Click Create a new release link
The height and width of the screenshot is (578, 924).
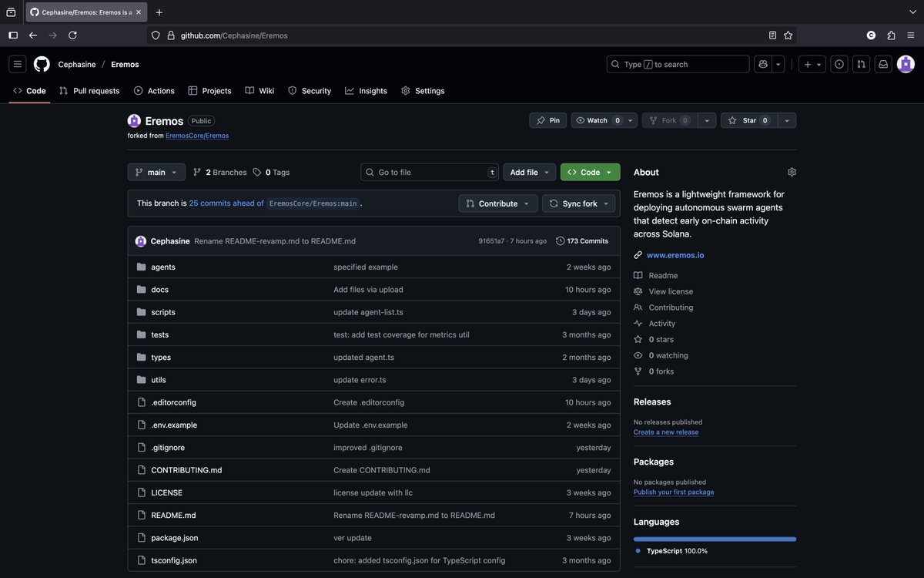(x=666, y=432)
